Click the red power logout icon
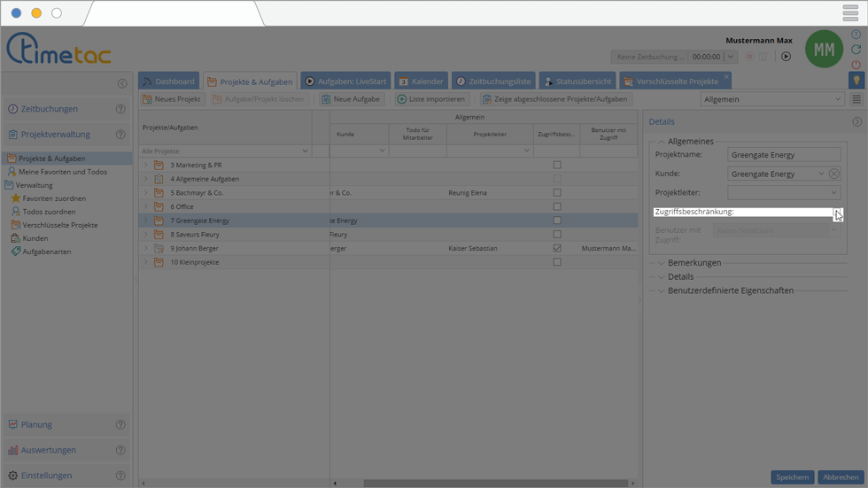This screenshot has height=488, width=868. coord(856,65)
